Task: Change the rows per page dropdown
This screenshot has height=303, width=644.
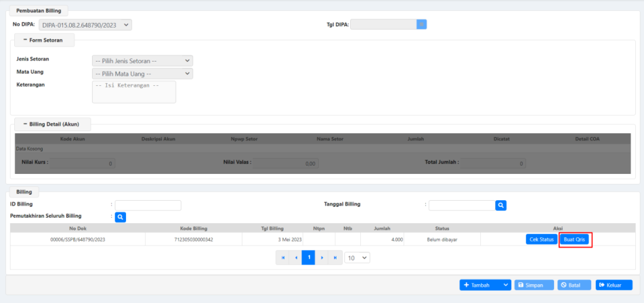Action: (x=358, y=258)
